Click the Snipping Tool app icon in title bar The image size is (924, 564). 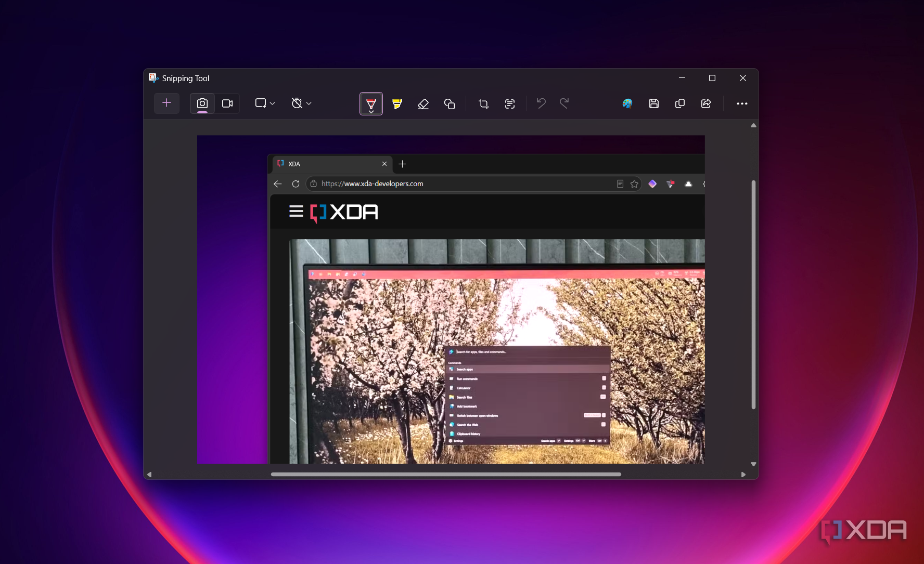coord(153,78)
